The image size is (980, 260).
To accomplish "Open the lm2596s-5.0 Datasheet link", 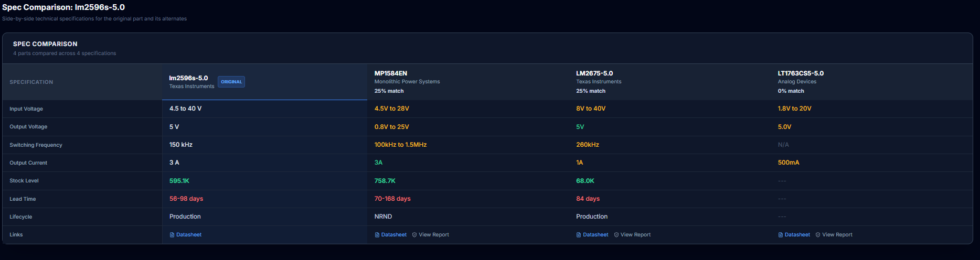I will [x=186, y=235].
